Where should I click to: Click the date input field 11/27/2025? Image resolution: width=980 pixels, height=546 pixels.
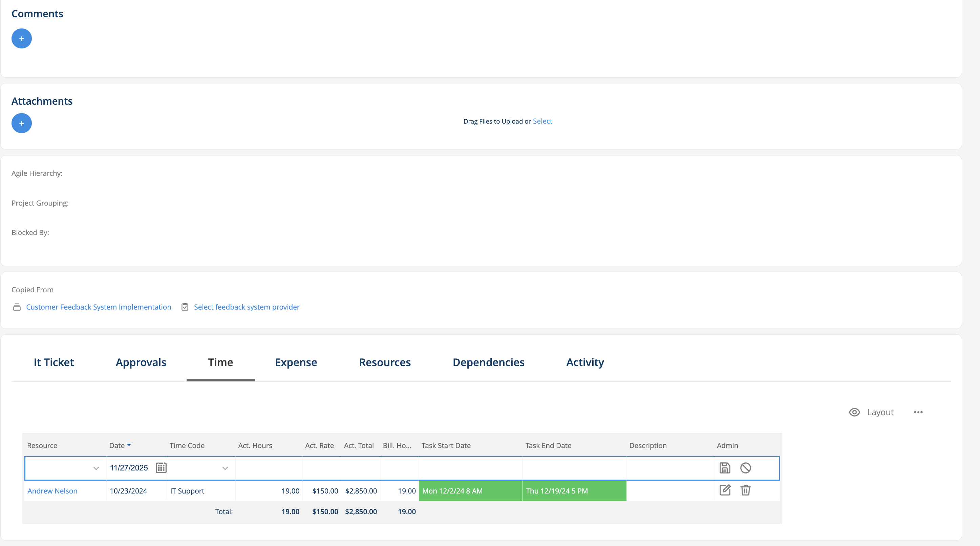(x=129, y=468)
